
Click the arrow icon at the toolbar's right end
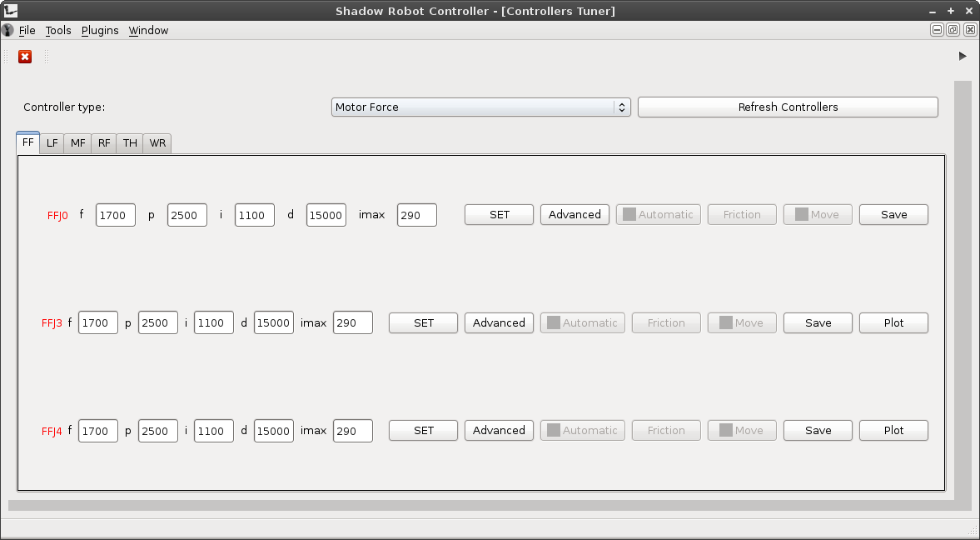click(963, 56)
